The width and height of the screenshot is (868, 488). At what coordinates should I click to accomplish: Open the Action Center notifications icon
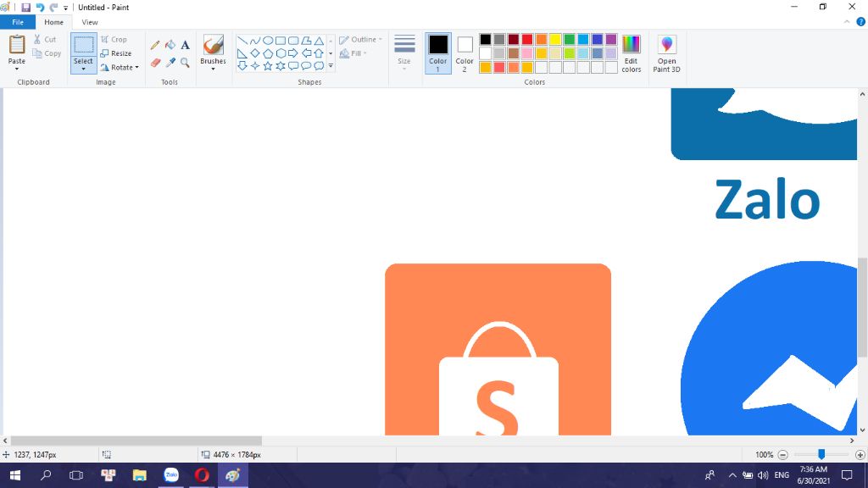pos(847,475)
